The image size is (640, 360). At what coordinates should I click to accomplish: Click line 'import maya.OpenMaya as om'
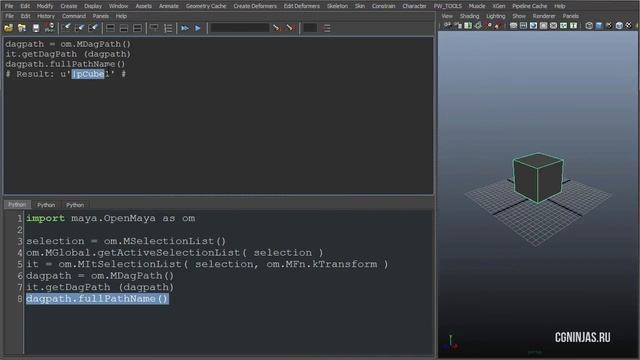111,218
